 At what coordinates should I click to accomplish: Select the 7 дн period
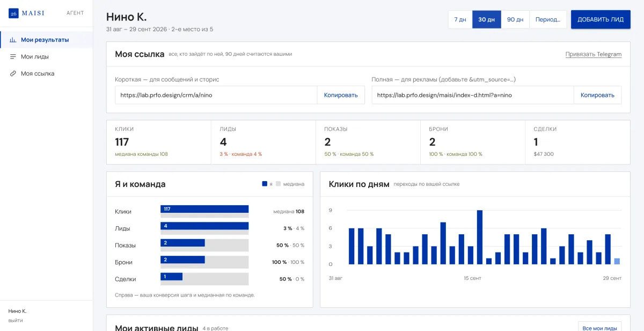460,19
